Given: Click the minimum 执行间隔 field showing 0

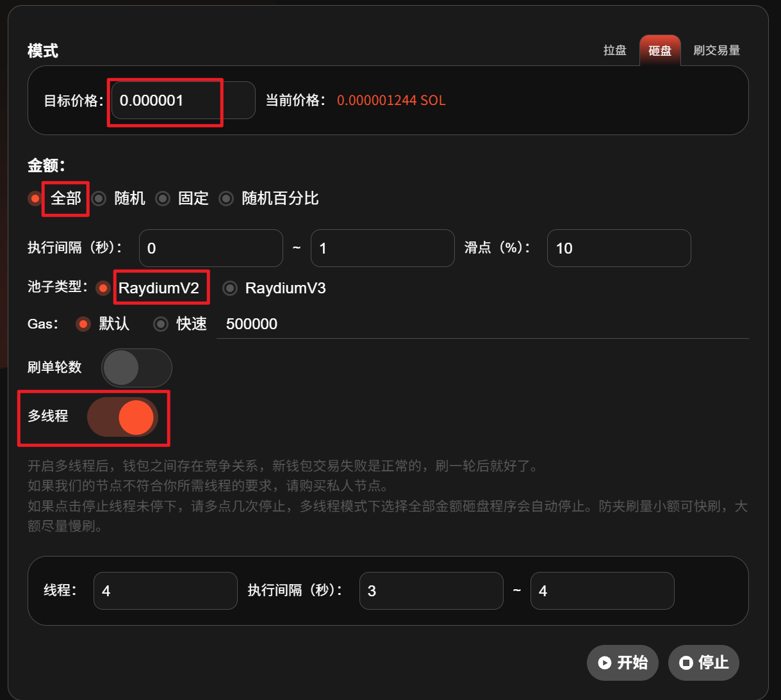Looking at the screenshot, I should [211, 248].
